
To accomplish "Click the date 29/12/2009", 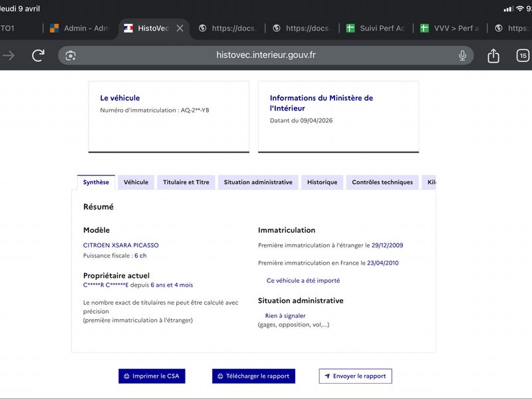I will coord(387,245).
